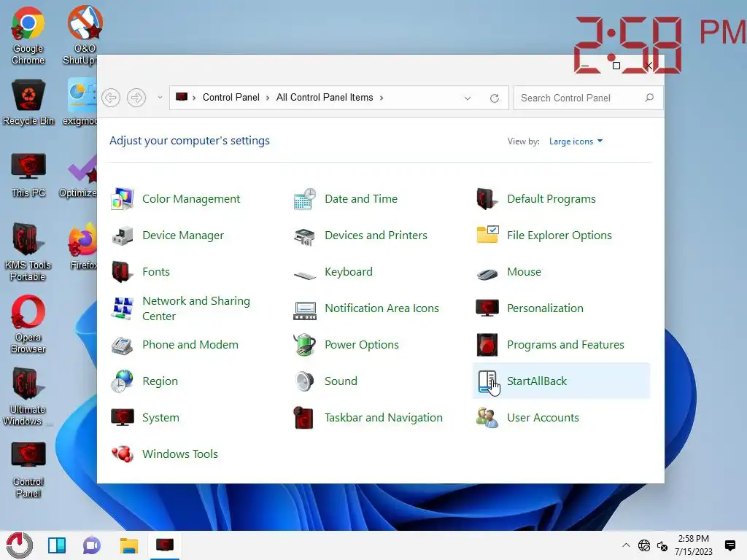Viewport: 747px width, 560px height.
Task: Click the File Explorer Options folder icon
Action: pos(487,235)
